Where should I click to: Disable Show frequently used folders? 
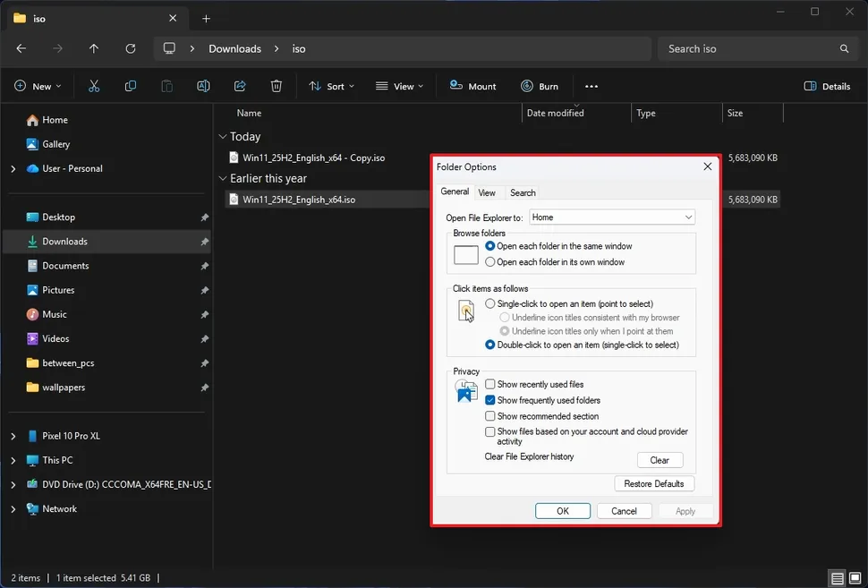(490, 400)
